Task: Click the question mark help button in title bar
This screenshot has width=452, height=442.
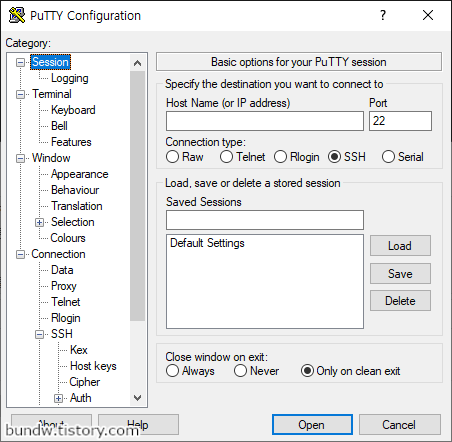Action: click(x=383, y=15)
